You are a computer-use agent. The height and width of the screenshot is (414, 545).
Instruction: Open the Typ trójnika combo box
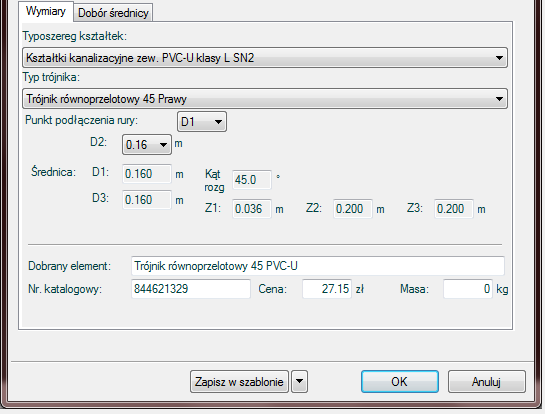tap(265, 99)
